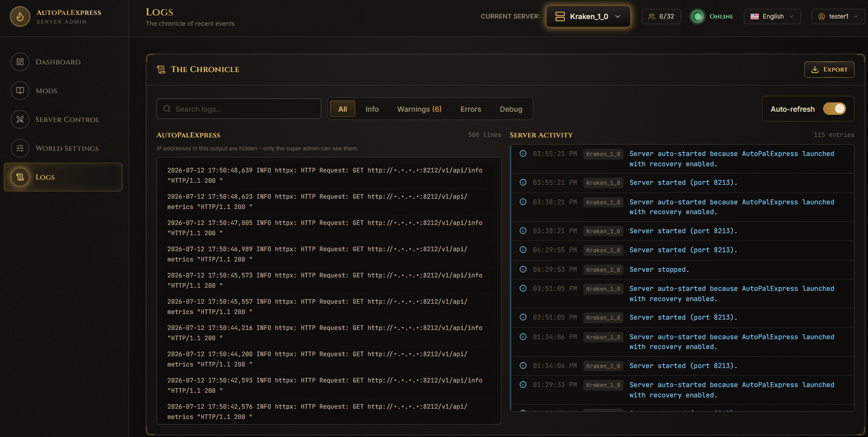Click Kraken_1_0 tag on 06:29:53 PM entry
Image resolution: width=868 pixels, height=437 pixels.
(x=603, y=270)
